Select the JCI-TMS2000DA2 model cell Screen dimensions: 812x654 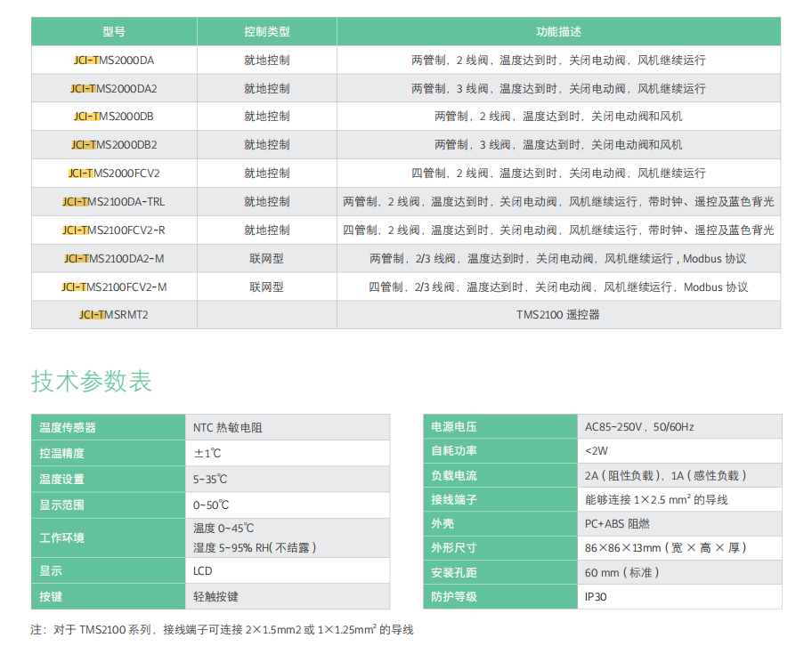(x=114, y=88)
